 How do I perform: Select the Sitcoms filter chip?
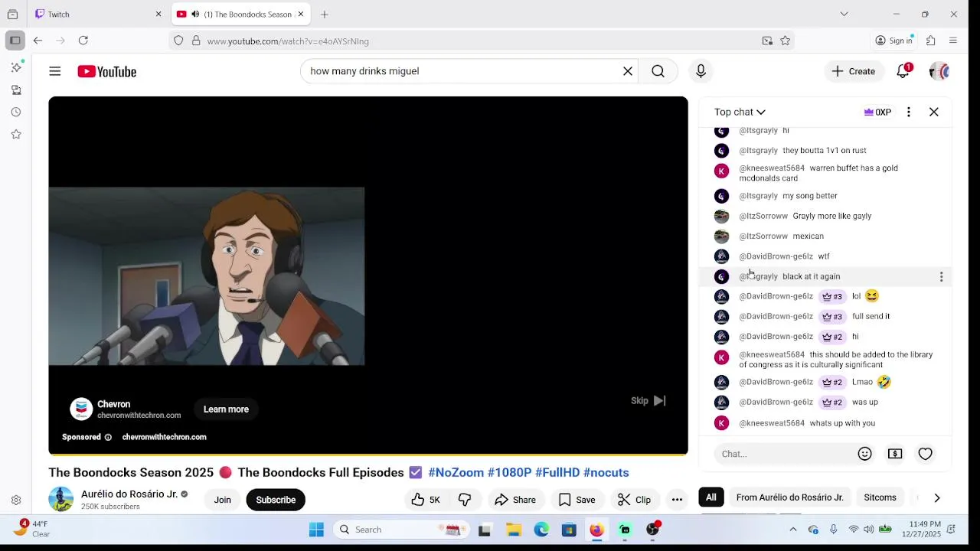(880, 497)
